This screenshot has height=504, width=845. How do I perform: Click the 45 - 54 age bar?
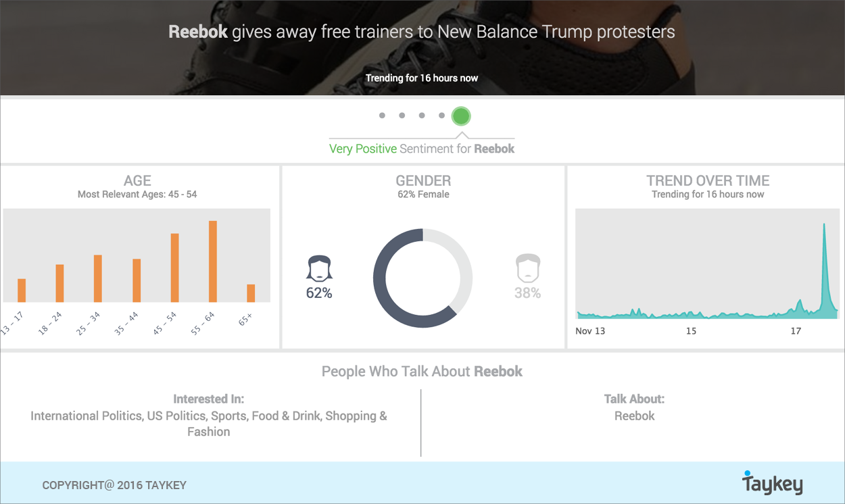pos(174,268)
